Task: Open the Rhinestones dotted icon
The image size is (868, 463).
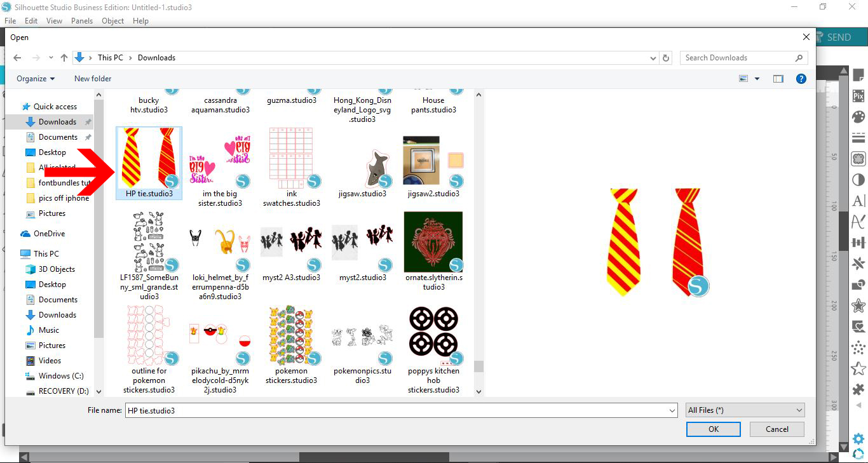Action: coord(858,347)
